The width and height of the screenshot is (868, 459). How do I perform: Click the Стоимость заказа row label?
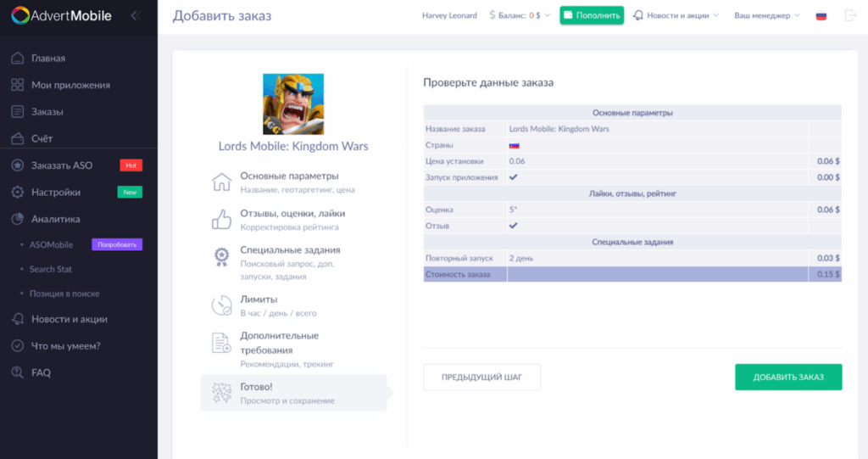458,274
